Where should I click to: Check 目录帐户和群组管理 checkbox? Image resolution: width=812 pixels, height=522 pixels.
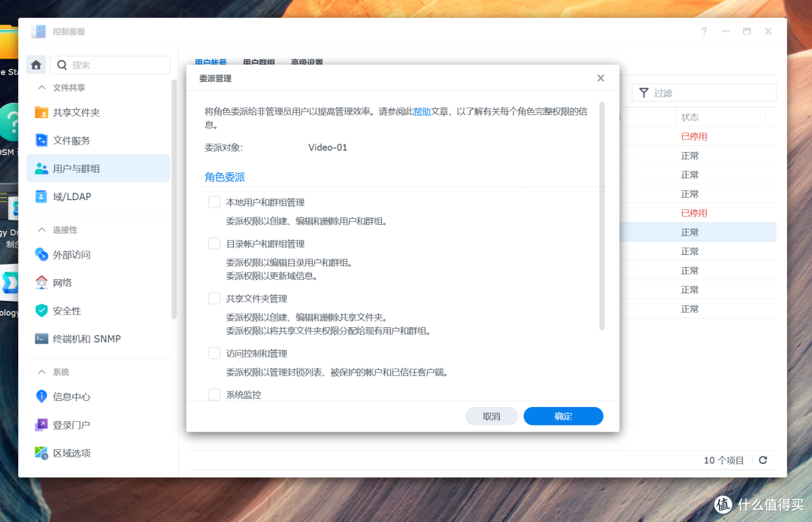pyautogui.click(x=214, y=244)
